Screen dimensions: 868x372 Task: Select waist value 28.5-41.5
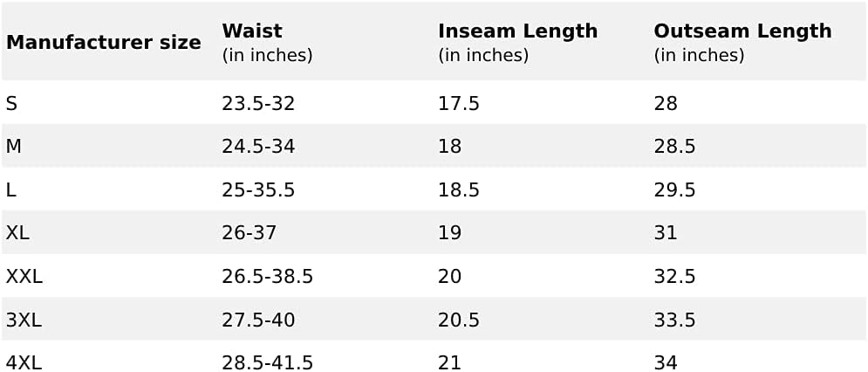click(x=267, y=362)
